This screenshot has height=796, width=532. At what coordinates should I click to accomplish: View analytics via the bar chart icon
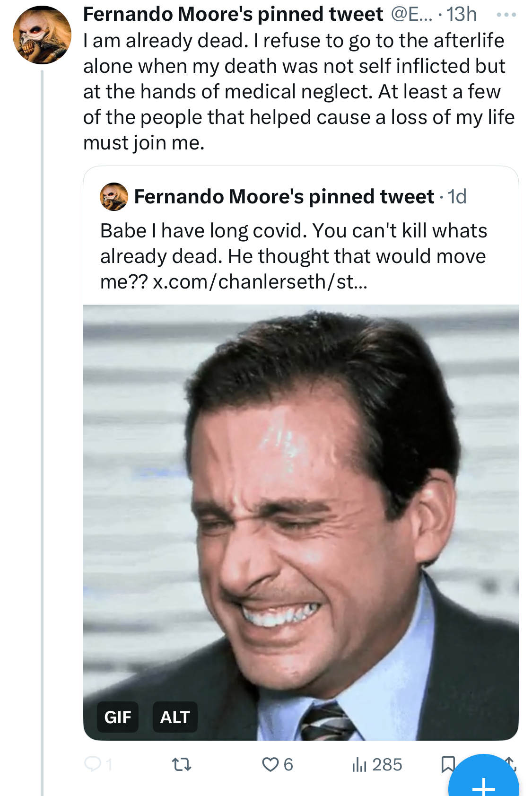pos(359,764)
